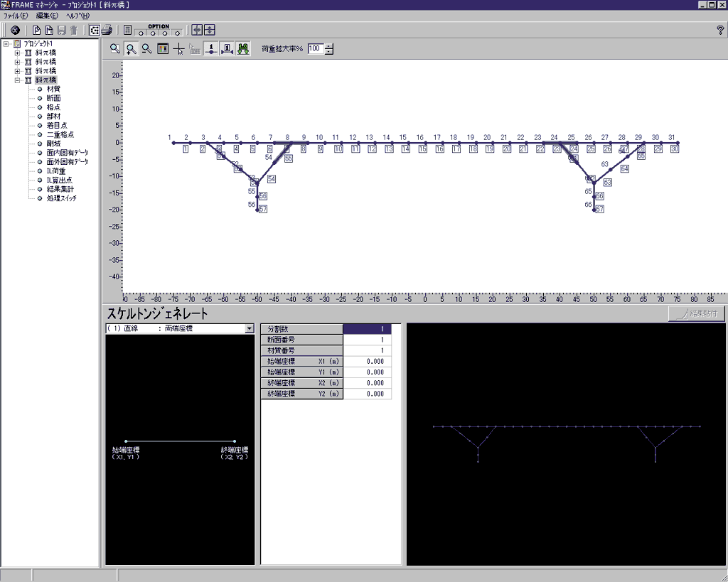Viewport: 728px width, 582px height.
Task: Click the crosshair cursor tool icon
Action: [x=178, y=49]
